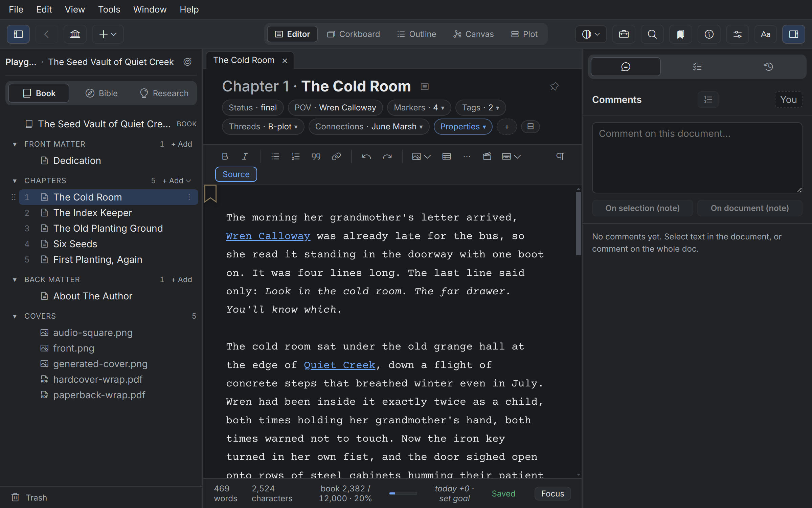Toggle bold formatting
This screenshot has height=508, width=812.
[225, 156]
